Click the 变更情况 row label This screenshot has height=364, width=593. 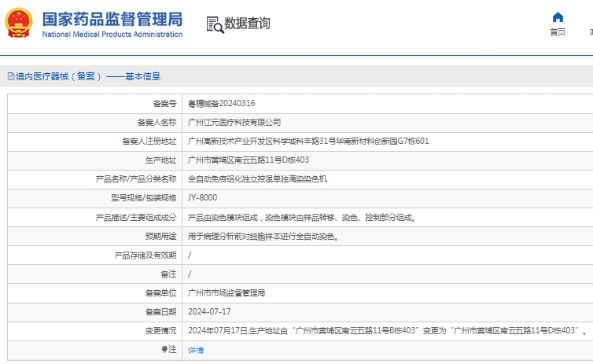coord(160,330)
